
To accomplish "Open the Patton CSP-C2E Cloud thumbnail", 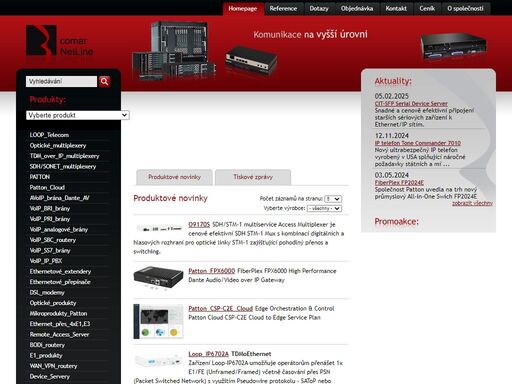I will pos(158,321).
